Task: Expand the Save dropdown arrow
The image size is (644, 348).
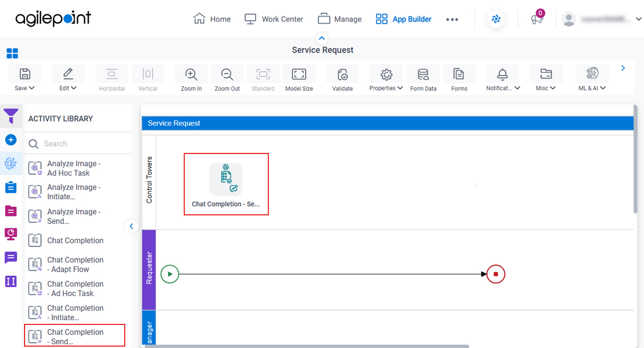Action: click(32, 88)
